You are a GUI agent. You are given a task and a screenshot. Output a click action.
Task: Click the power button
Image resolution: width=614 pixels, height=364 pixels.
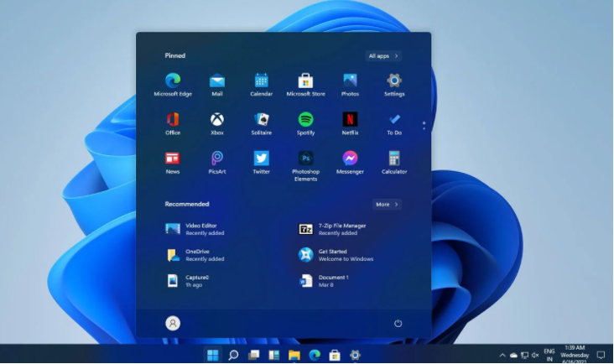pos(398,324)
